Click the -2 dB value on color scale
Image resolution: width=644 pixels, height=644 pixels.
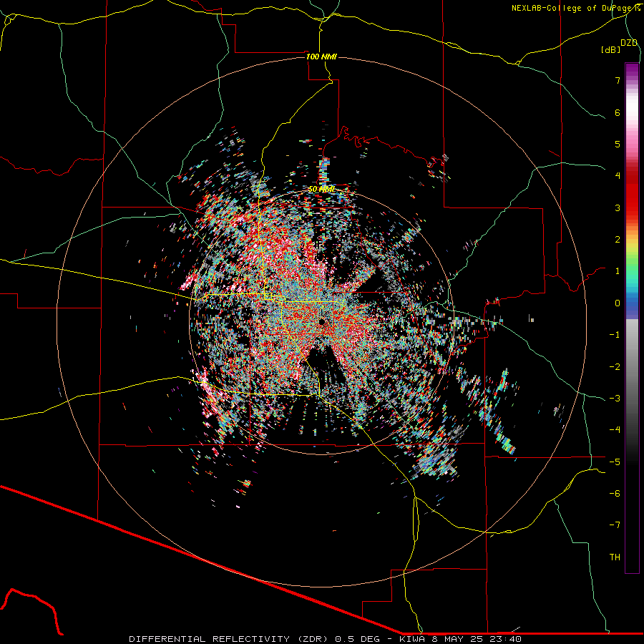pos(615,367)
